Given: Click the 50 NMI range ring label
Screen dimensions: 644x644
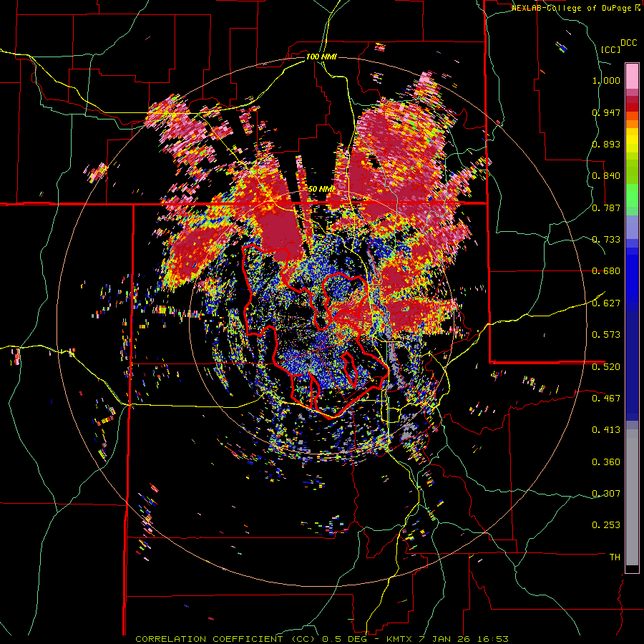Looking at the screenshot, I should pyautogui.click(x=321, y=189).
